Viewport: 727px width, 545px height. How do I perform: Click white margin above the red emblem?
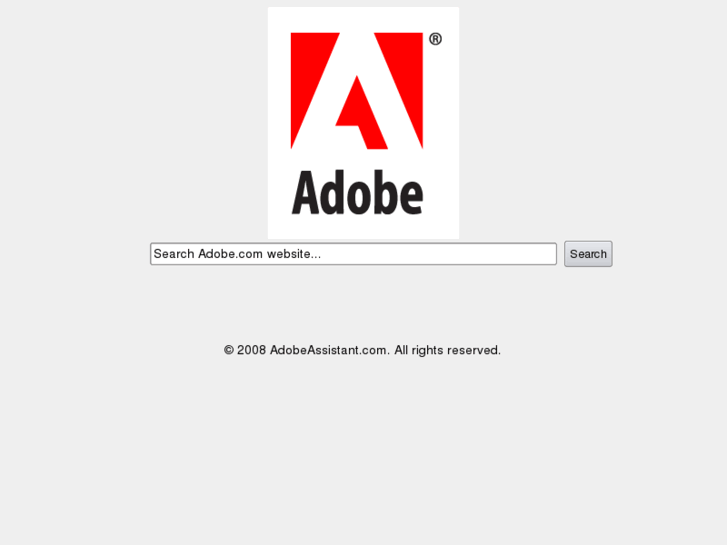point(363,19)
